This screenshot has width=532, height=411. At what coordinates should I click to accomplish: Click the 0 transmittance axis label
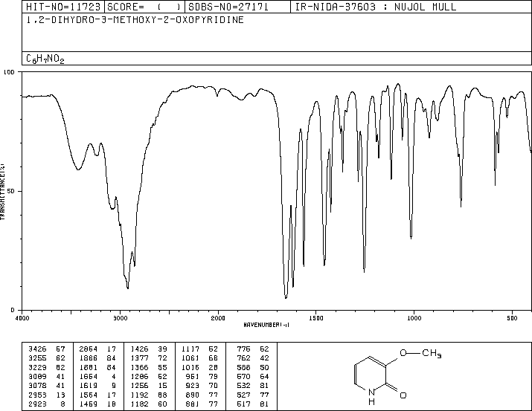point(13,310)
